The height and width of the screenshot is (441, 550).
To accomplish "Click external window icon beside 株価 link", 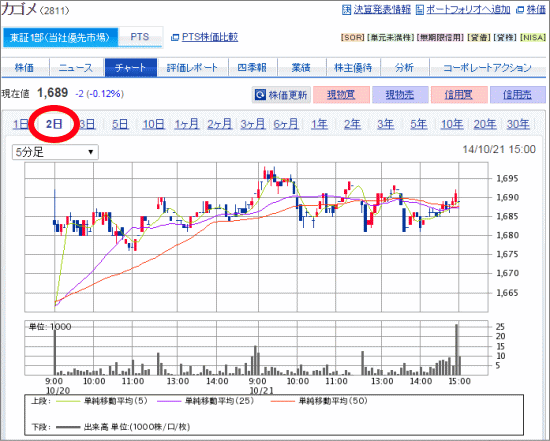I will tap(520, 10).
